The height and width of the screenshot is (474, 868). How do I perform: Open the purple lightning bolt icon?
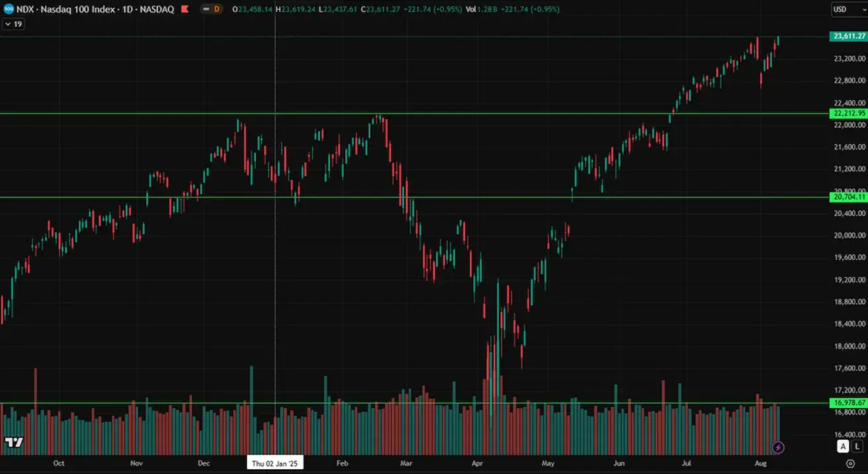pos(778,448)
